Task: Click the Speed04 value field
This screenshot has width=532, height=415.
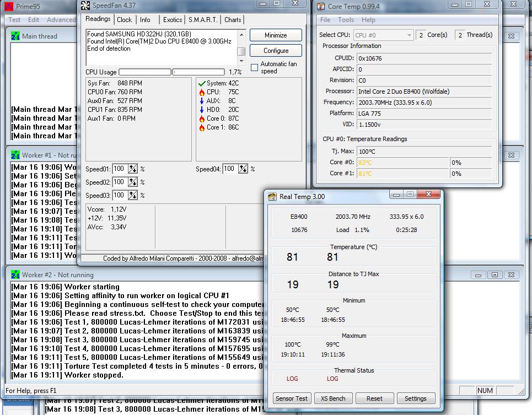Action: click(230, 169)
